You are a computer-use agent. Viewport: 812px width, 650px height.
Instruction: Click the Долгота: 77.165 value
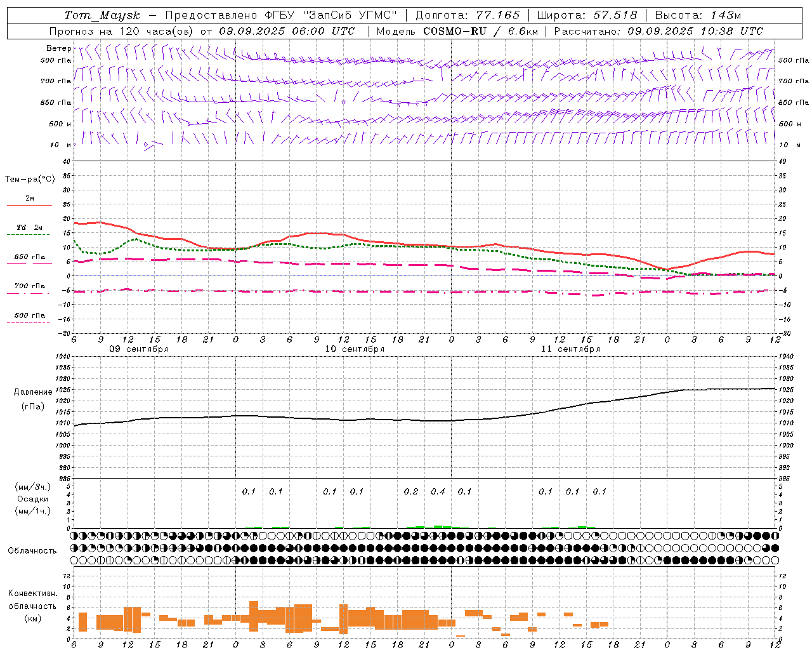click(x=468, y=15)
